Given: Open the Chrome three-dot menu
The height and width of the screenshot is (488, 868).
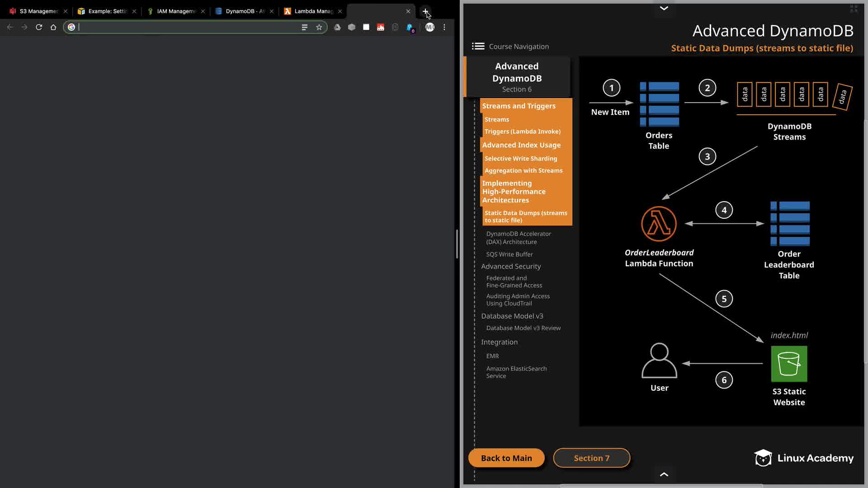Looking at the screenshot, I should click(444, 27).
